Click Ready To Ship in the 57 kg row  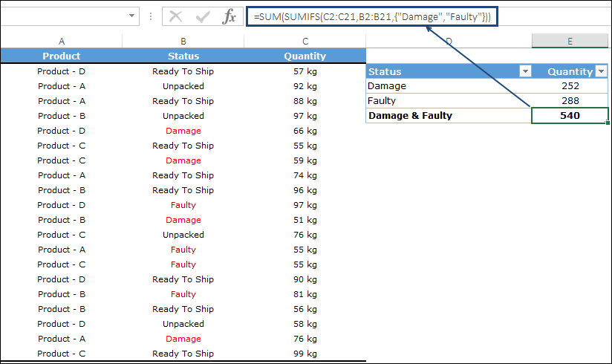click(183, 71)
